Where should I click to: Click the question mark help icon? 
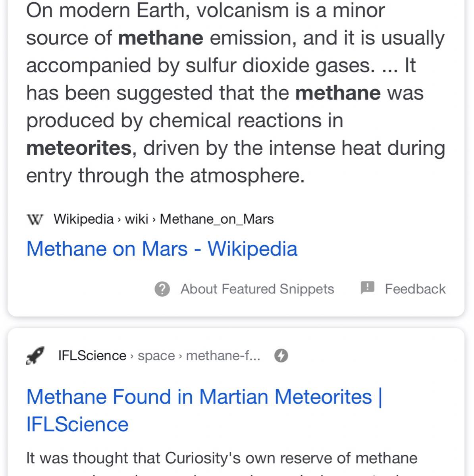(162, 289)
